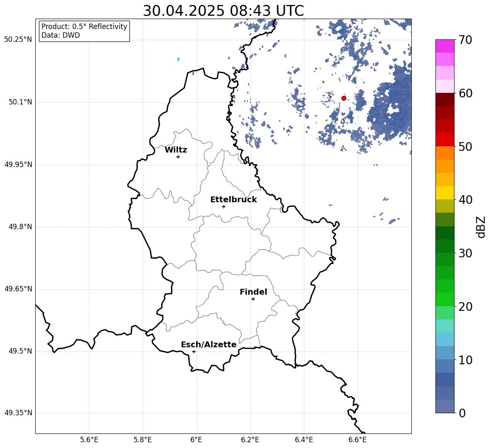Click the dark red colorbar segment below 60
491x448 pixels.
tap(445, 100)
